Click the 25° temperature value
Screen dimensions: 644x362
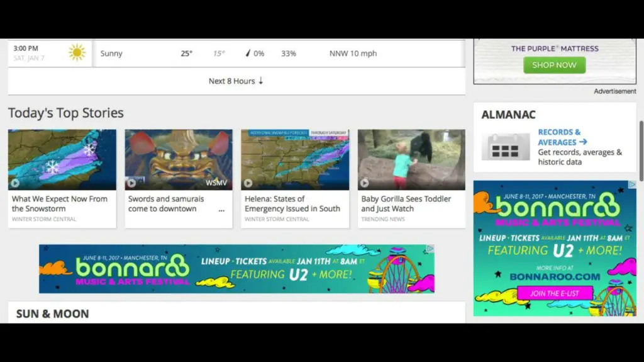point(186,54)
